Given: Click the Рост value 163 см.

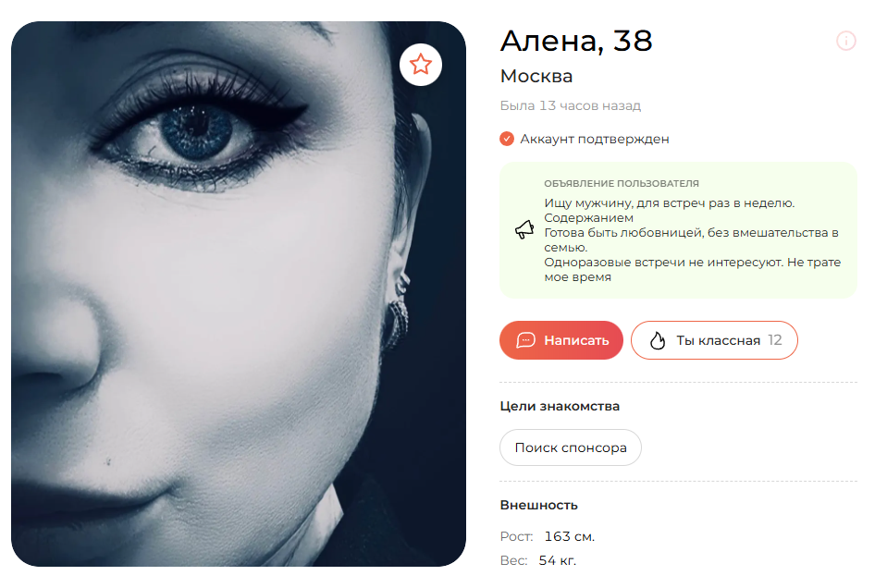Looking at the screenshot, I should (x=569, y=536).
